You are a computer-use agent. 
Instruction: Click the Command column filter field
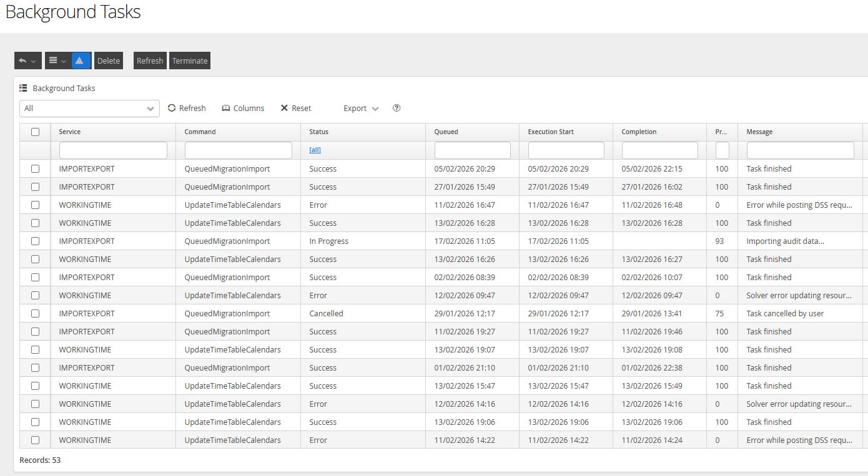point(239,150)
